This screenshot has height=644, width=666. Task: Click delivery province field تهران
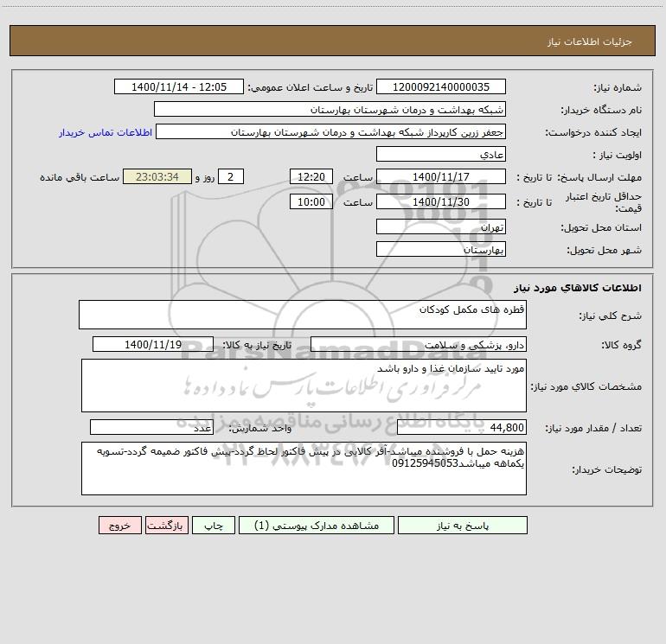441,227
